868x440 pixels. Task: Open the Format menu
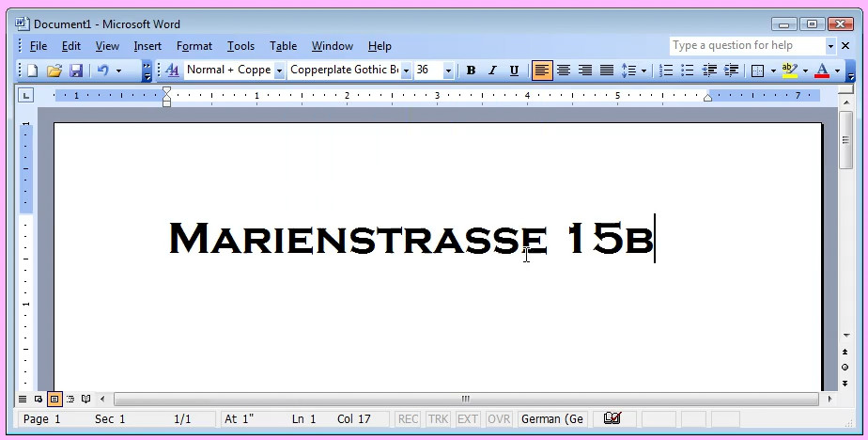194,46
